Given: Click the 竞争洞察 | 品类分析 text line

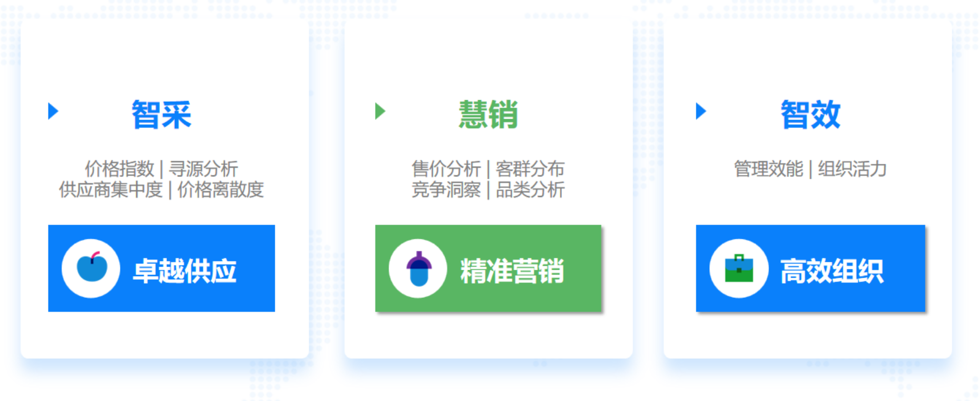Looking at the screenshot, I should (488, 190).
